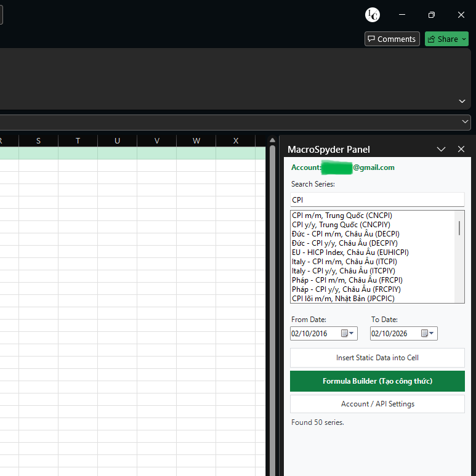476x476 pixels.
Task: Click Insert Static Data into Cell
Action: tap(377, 358)
